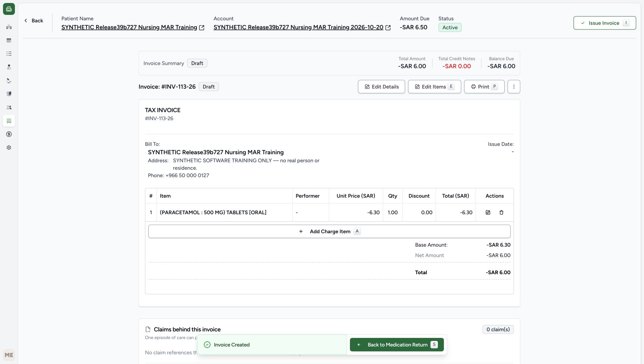Image resolution: width=644 pixels, height=364 pixels.
Task: Open the doctor/patient sidebar icon
Action: pos(9,67)
